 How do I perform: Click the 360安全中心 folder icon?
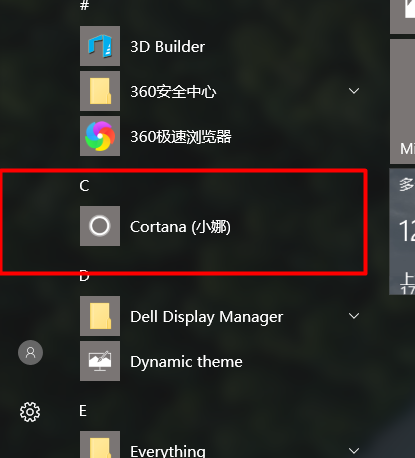coord(100,91)
